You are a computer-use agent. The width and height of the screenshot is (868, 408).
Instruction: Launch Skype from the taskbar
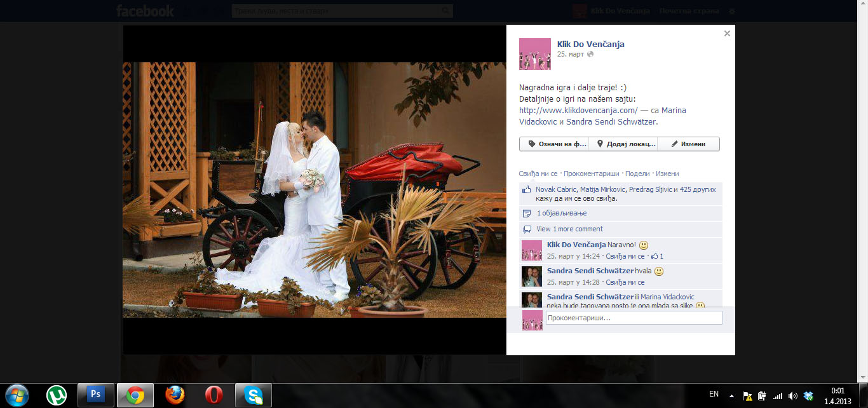pos(253,395)
